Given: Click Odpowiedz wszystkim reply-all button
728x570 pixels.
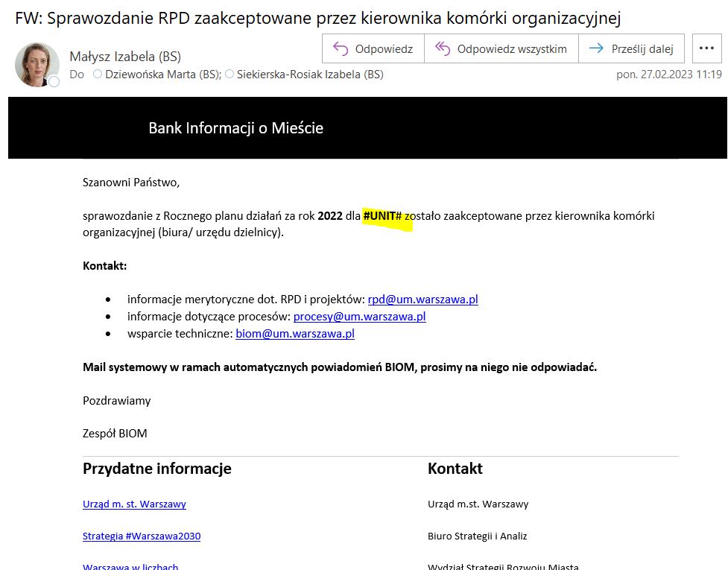Looking at the screenshot, I should point(501,49).
